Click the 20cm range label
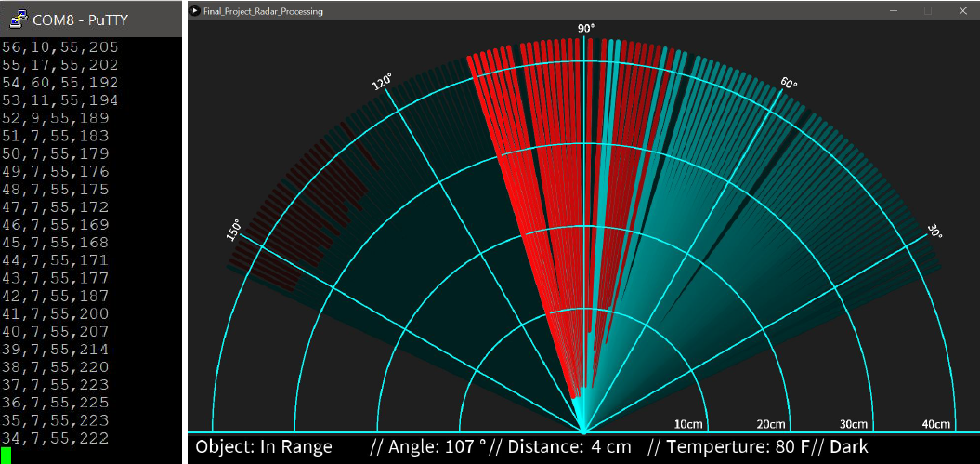The width and height of the screenshot is (980, 464). 771,424
